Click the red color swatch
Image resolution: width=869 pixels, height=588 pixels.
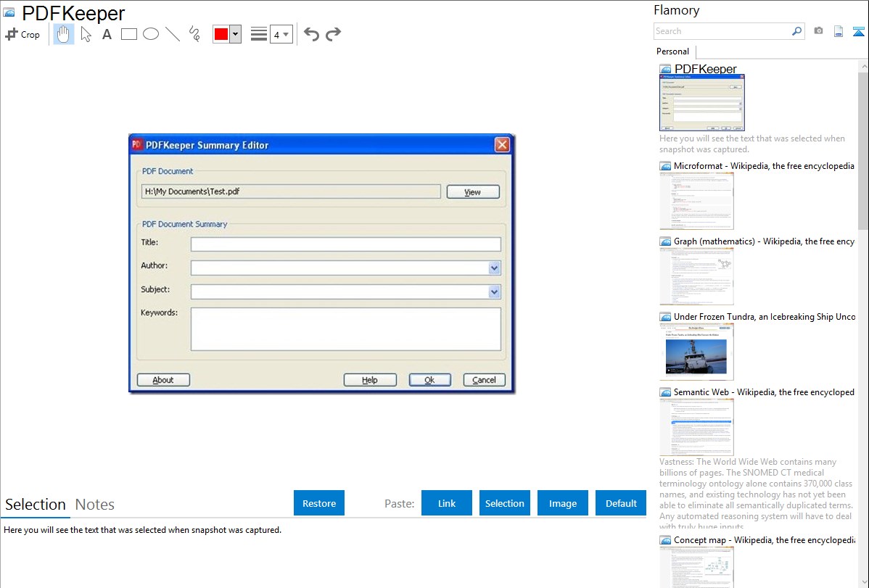point(221,34)
